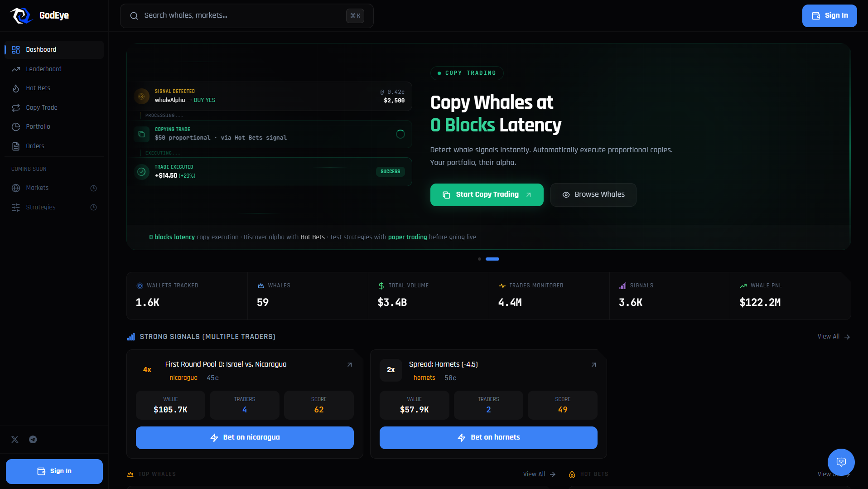
Task: Click Browse Whales
Action: pyautogui.click(x=593, y=194)
